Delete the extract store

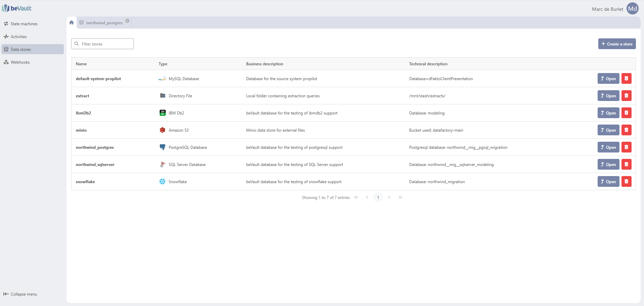[x=626, y=96]
